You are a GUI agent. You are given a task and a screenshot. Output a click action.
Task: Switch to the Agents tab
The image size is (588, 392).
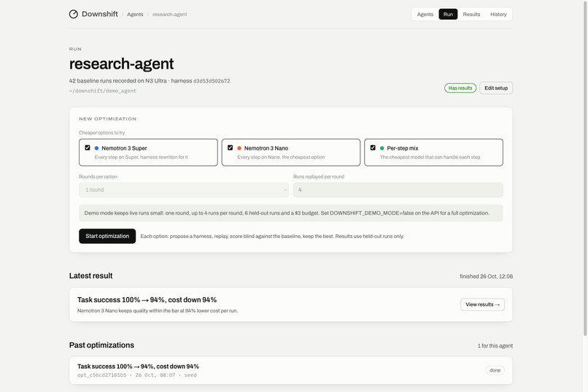pyautogui.click(x=425, y=15)
